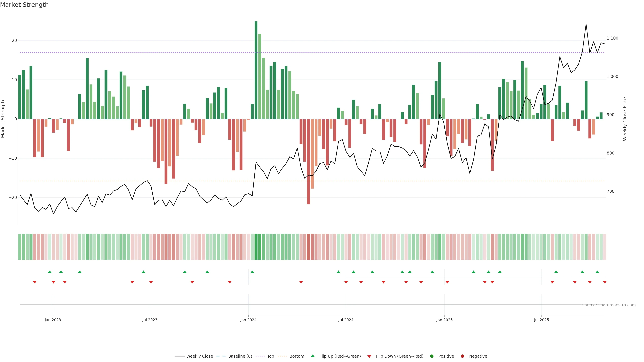
Task: Click the red Flip Down legend triangle
Action: 369,356
